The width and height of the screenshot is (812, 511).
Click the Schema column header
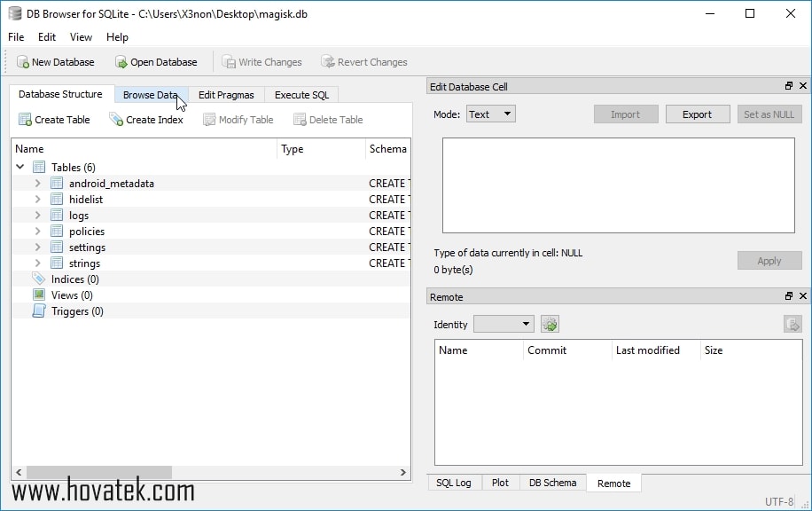(x=388, y=149)
